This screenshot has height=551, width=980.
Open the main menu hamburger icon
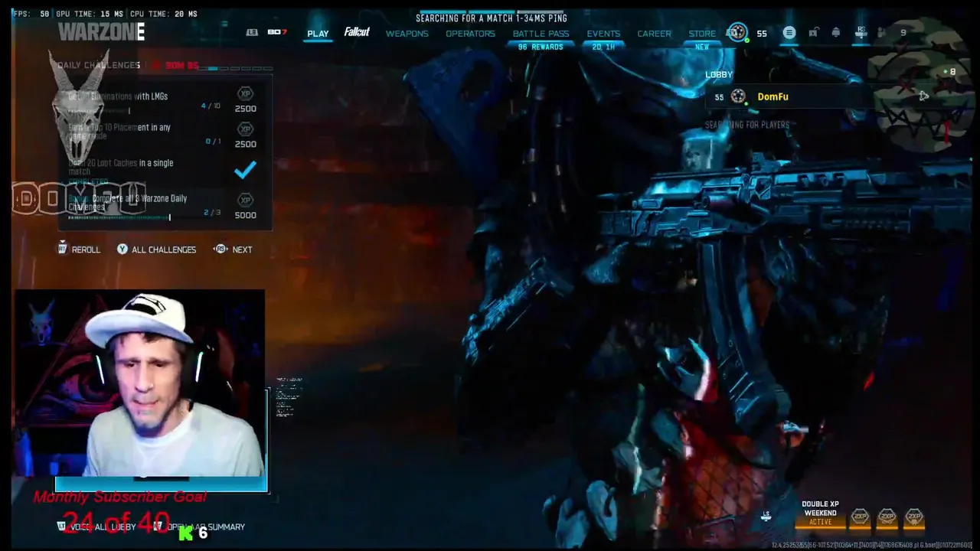coord(789,32)
